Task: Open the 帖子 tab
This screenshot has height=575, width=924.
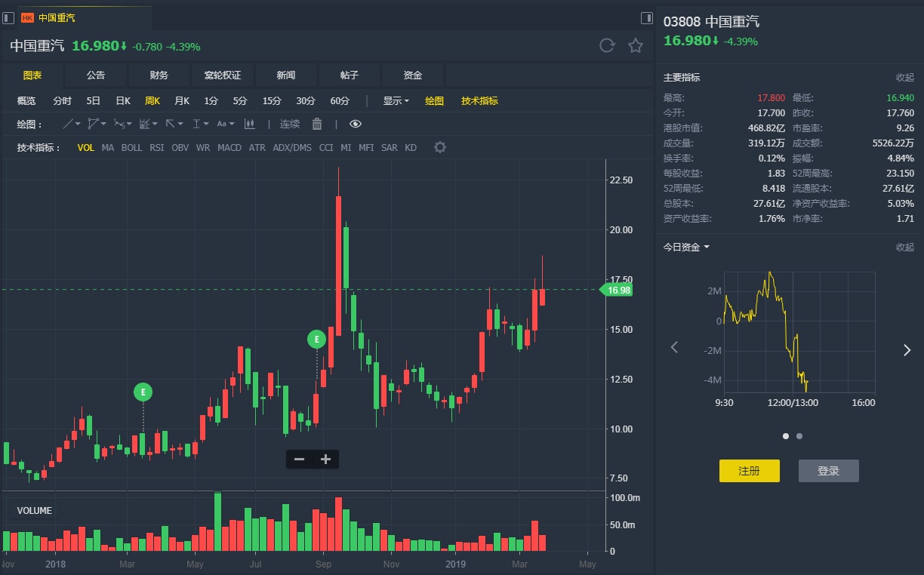Action: pos(349,75)
